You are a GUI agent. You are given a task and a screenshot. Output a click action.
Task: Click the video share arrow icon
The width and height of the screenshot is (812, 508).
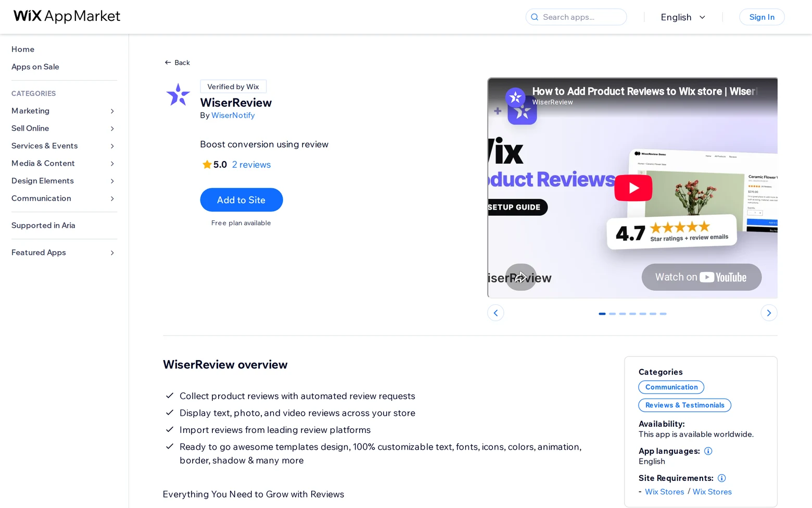[521, 277]
